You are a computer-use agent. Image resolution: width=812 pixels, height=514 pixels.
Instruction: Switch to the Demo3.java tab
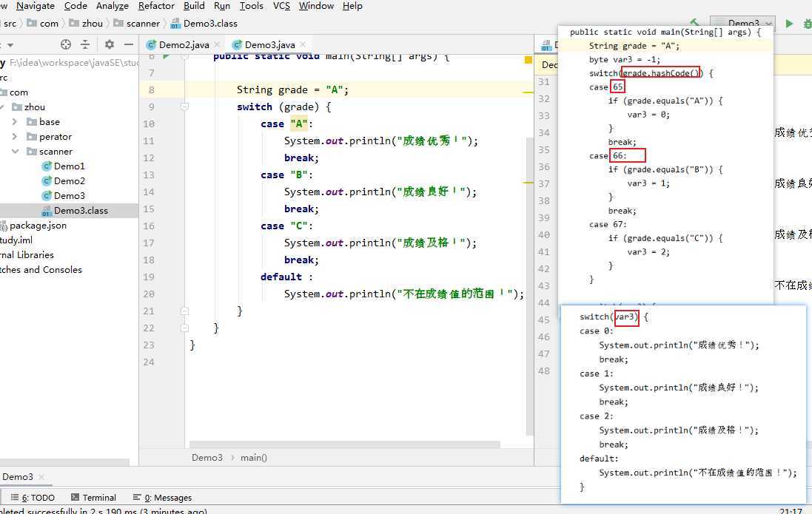(270, 45)
